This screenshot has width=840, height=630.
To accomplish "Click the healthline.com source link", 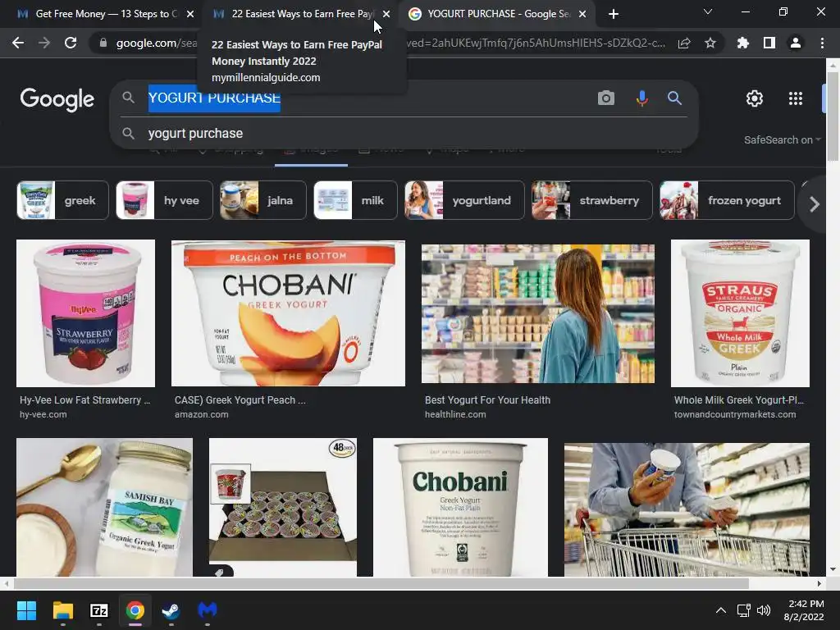I will click(x=455, y=414).
